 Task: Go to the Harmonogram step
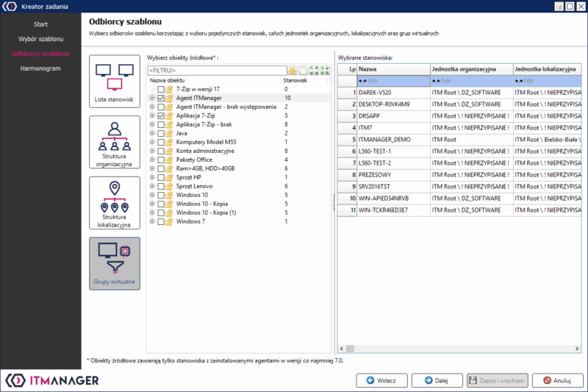point(40,68)
